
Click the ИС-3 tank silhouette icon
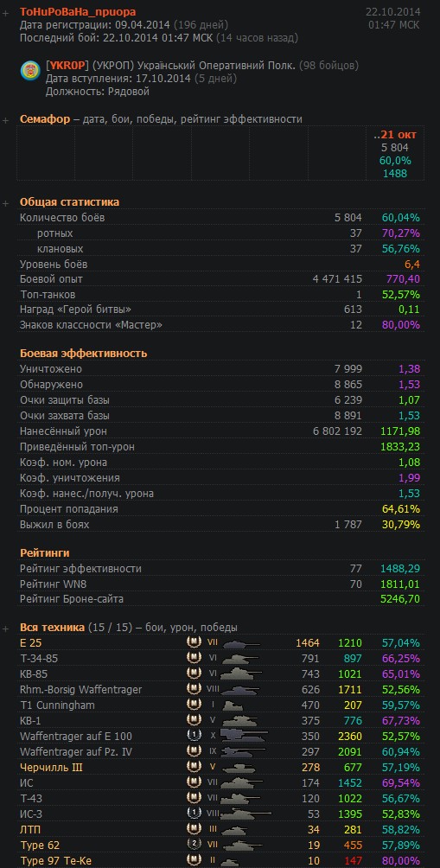tap(246, 815)
